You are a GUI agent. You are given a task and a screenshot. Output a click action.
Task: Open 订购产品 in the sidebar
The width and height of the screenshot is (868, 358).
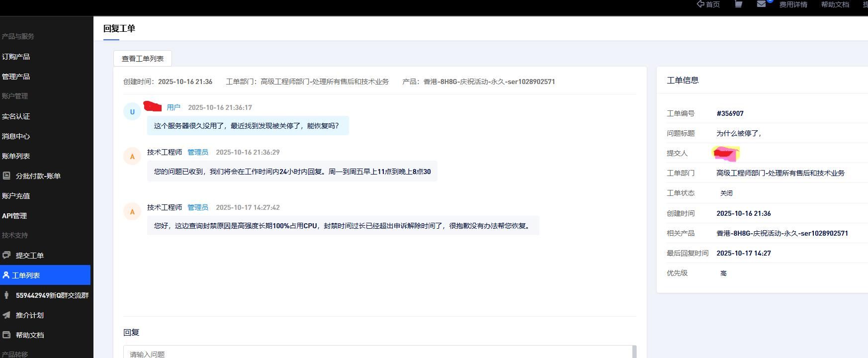(16, 57)
